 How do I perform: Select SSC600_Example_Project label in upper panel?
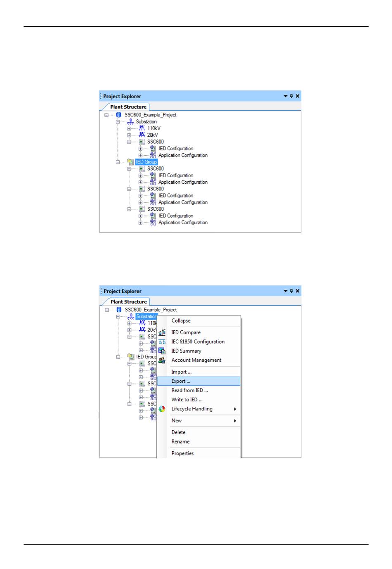[x=150, y=115]
